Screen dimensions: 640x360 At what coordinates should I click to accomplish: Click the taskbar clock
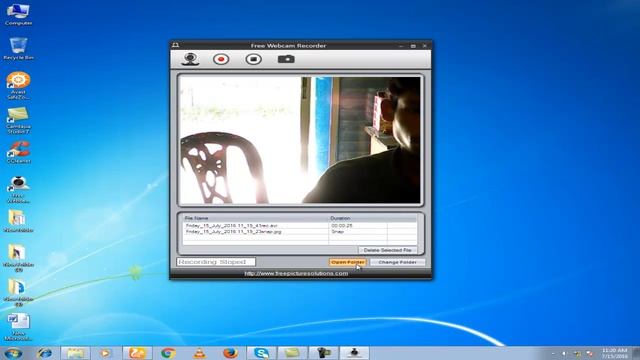pyautogui.click(x=614, y=353)
